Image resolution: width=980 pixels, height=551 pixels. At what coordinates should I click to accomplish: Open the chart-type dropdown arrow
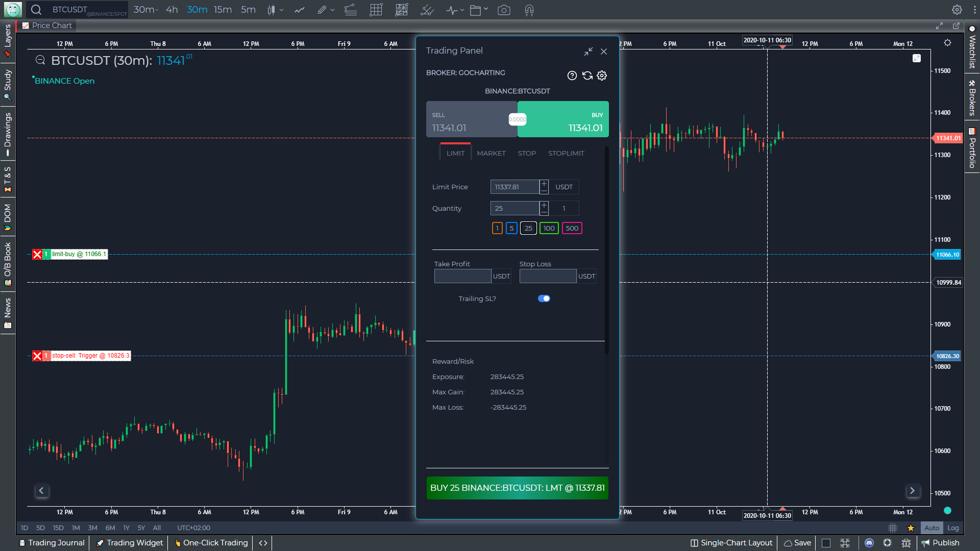(282, 10)
